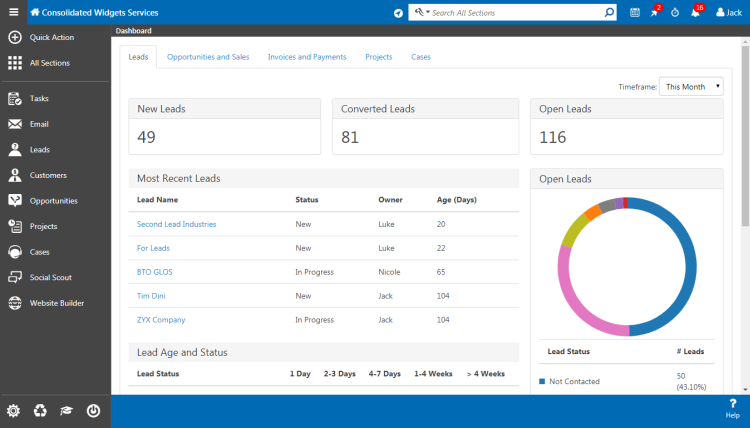Click the recycle bin icon
Screen dimensions: 750x428
click(x=40, y=410)
